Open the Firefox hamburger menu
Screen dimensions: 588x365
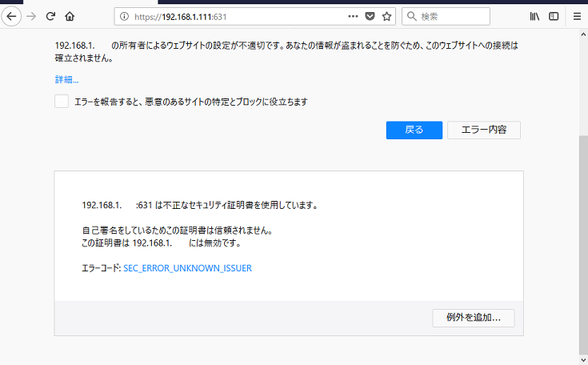pos(577,17)
